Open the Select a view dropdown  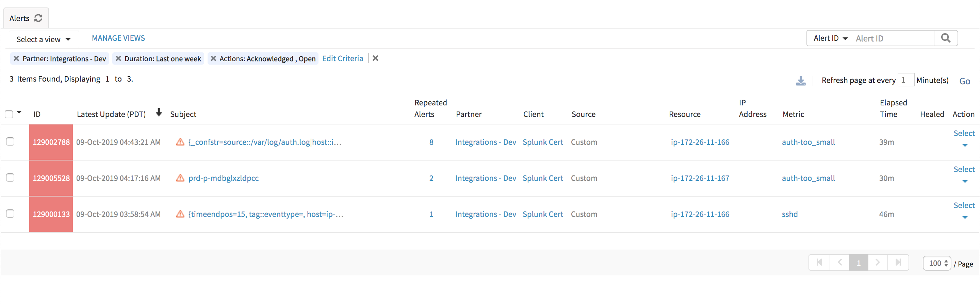(43, 39)
